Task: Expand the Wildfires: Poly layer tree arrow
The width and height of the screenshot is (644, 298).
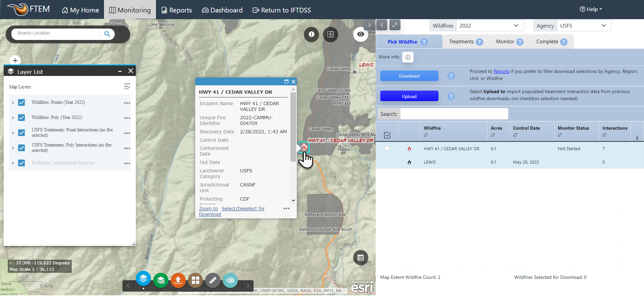Action: [x=13, y=118]
